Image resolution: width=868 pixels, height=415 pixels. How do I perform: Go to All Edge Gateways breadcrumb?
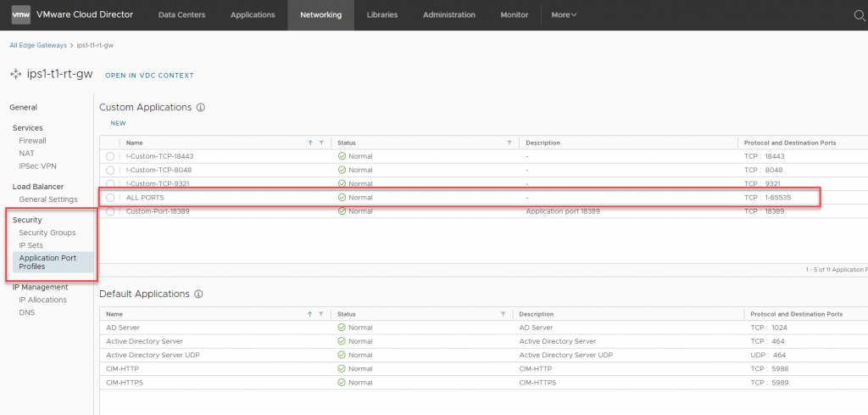coord(38,45)
